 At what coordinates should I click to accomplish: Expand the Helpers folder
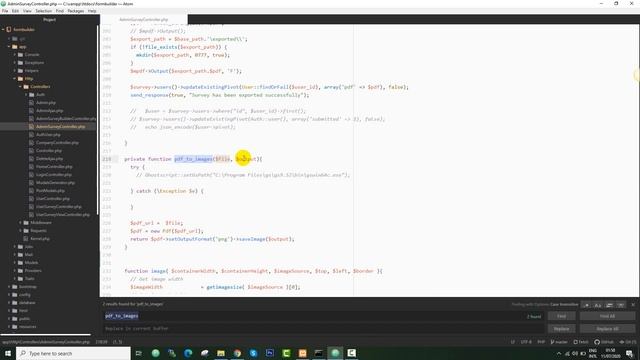tap(15, 71)
